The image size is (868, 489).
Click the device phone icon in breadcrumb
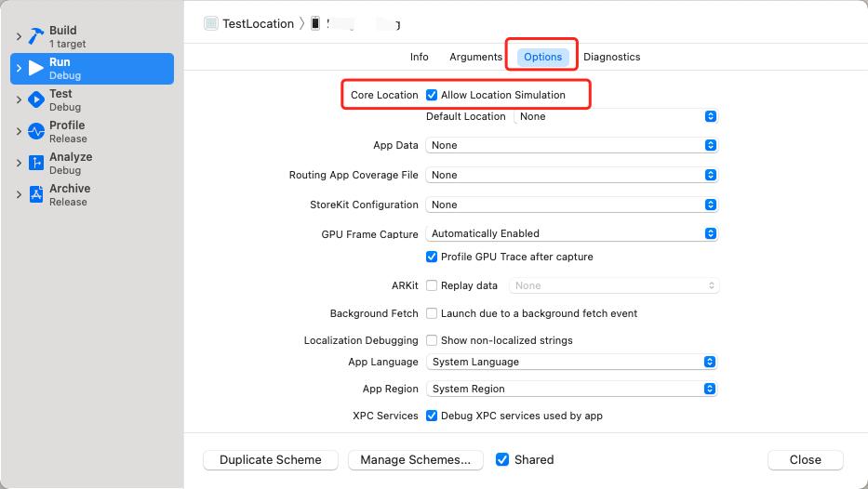(x=315, y=23)
